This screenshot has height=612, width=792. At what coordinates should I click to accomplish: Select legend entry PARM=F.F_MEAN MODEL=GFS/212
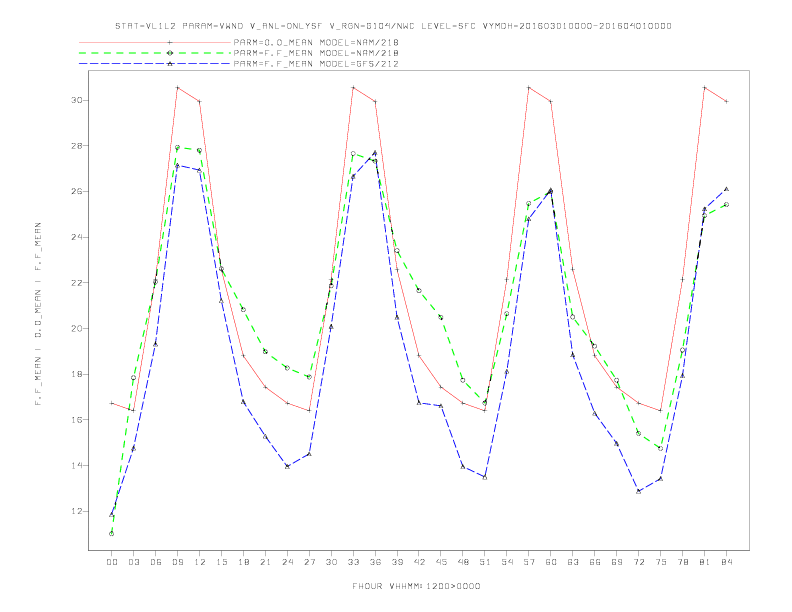click(316, 64)
